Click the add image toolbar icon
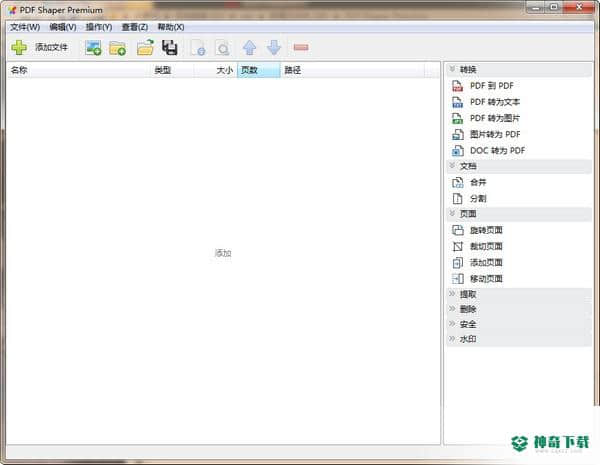 pos(93,47)
